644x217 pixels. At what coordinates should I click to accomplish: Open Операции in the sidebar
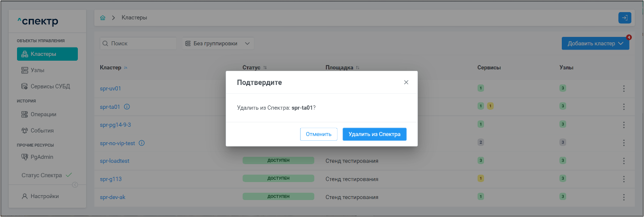tap(43, 115)
